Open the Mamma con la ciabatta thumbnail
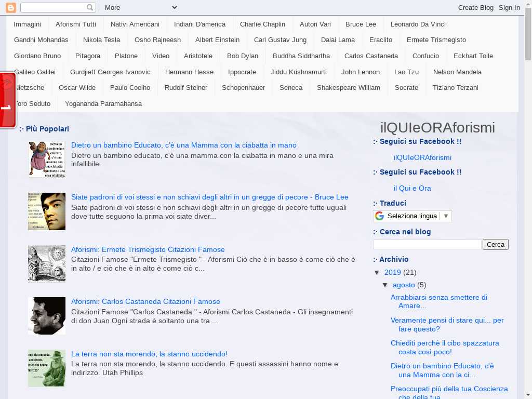Screen dimensions: 532x399 (47, 159)
